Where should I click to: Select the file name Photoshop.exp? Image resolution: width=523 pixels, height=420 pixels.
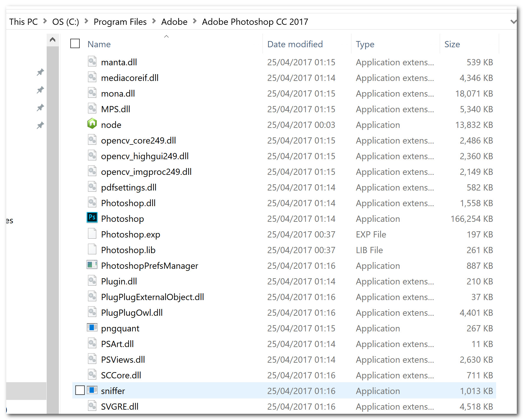[x=131, y=235]
